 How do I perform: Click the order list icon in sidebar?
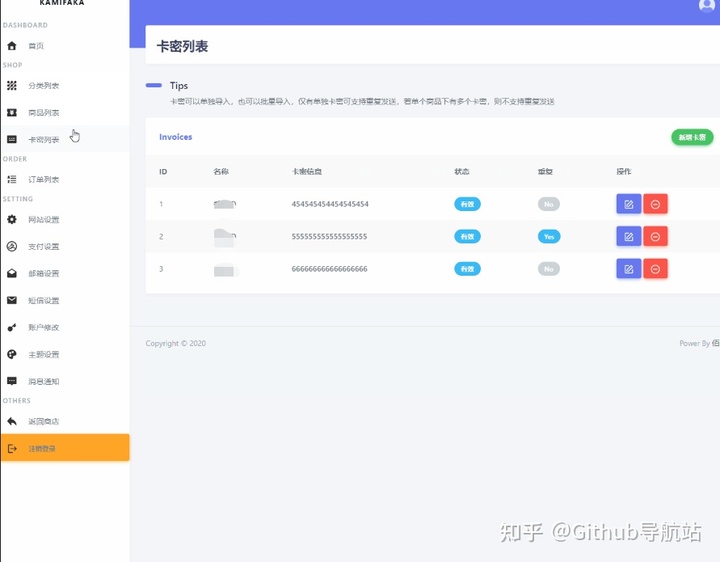[12, 179]
